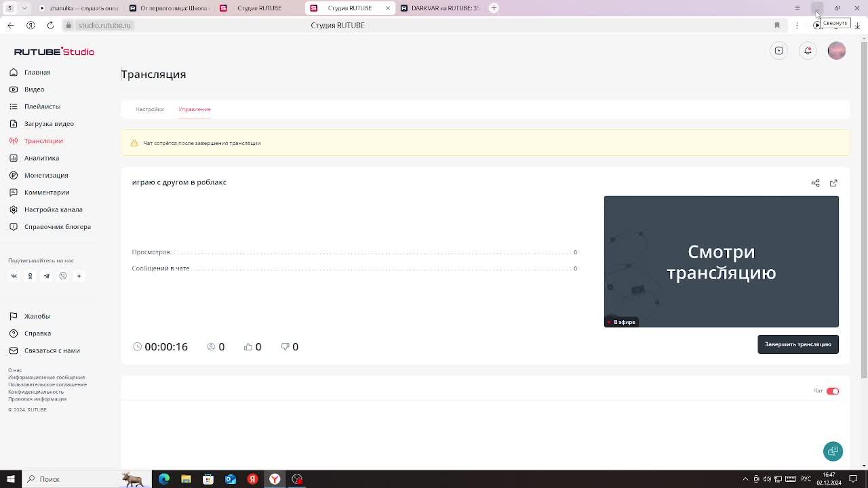This screenshot has height=488, width=868.
Task: Click the Настройка канала gear icon
Action: click(x=14, y=209)
